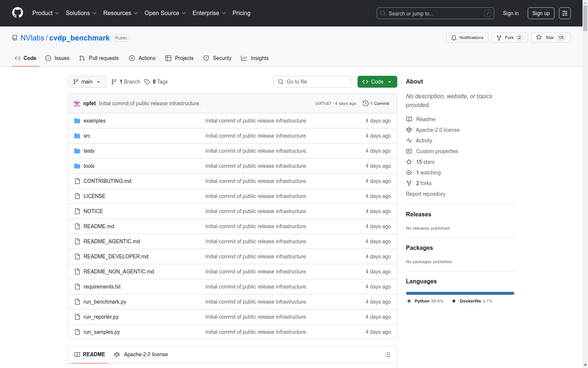Click the Python blue language dot
This screenshot has height=368, width=588.
pos(409,301)
